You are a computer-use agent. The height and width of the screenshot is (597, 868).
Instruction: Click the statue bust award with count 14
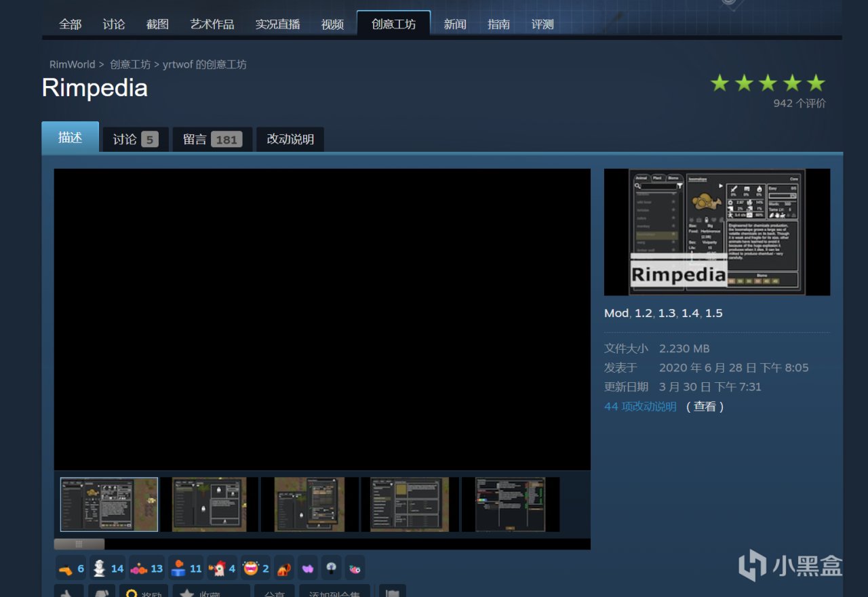click(108, 568)
